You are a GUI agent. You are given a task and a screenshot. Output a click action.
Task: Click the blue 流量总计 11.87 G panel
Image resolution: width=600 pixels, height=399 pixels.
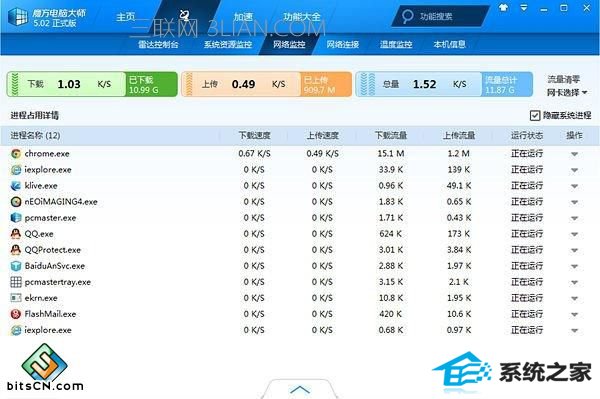point(507,84)
